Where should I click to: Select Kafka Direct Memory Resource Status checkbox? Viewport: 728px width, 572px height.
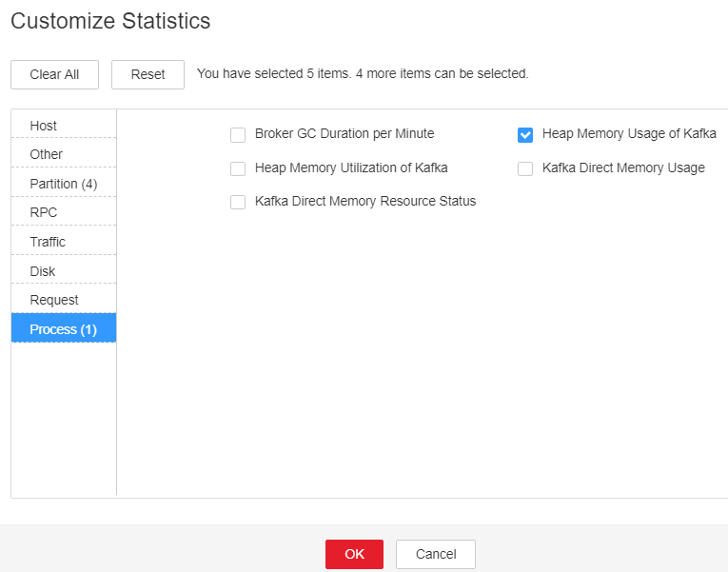coord(238,202)
